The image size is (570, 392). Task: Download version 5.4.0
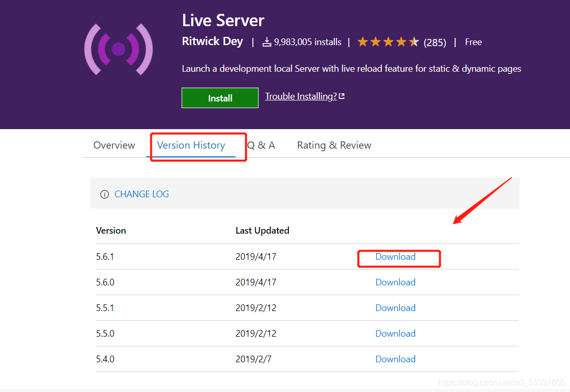pos(395,359)
